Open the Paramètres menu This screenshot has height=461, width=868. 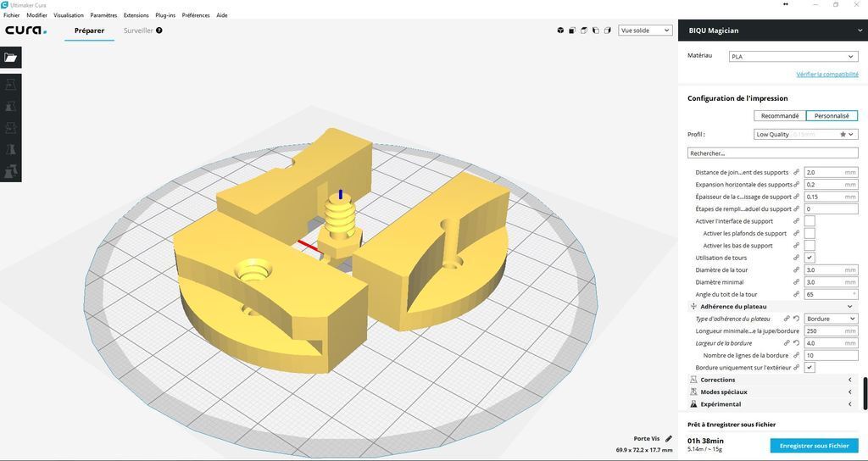tap(103, 15)
